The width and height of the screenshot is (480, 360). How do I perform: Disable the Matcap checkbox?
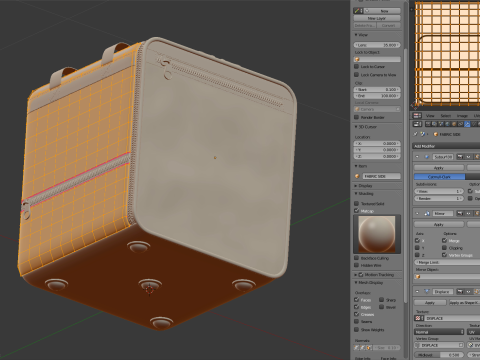click(356, 211)
